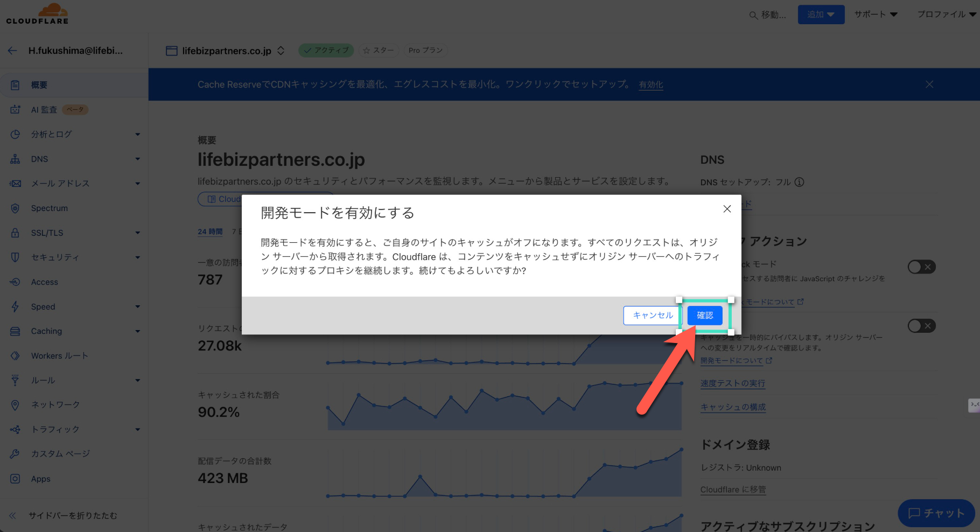Click the Workers ルート icon
The image size is (980, 532).
(15, 356)
